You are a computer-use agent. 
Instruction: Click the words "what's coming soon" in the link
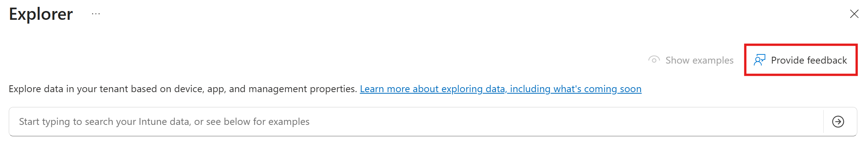point(597,89)
